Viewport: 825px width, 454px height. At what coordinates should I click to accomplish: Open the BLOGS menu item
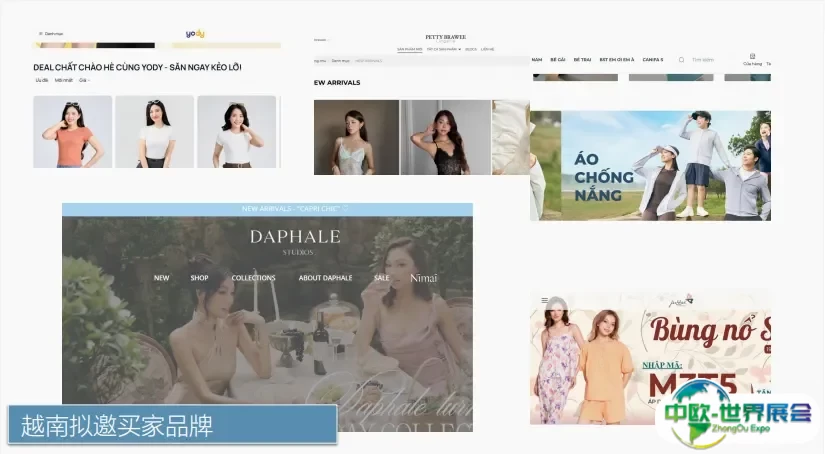(x=471, y=49)
